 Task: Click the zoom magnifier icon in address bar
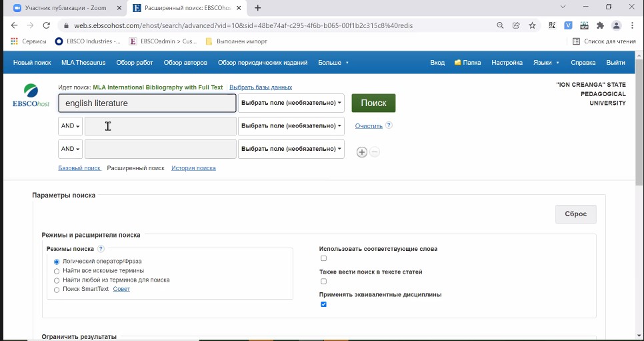click(x=500, y=25)
